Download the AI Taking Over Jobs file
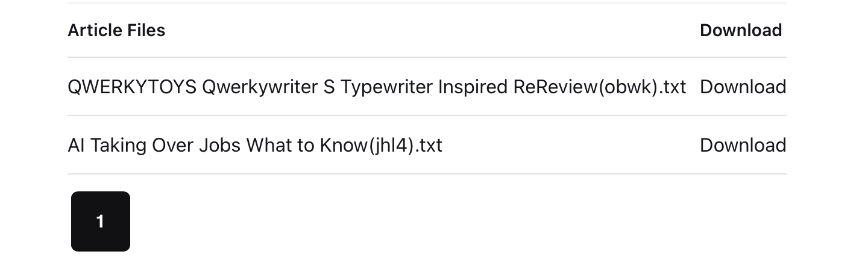Image resolution: width=868 pixels, height=269 pixels. (x=743, y=145)
